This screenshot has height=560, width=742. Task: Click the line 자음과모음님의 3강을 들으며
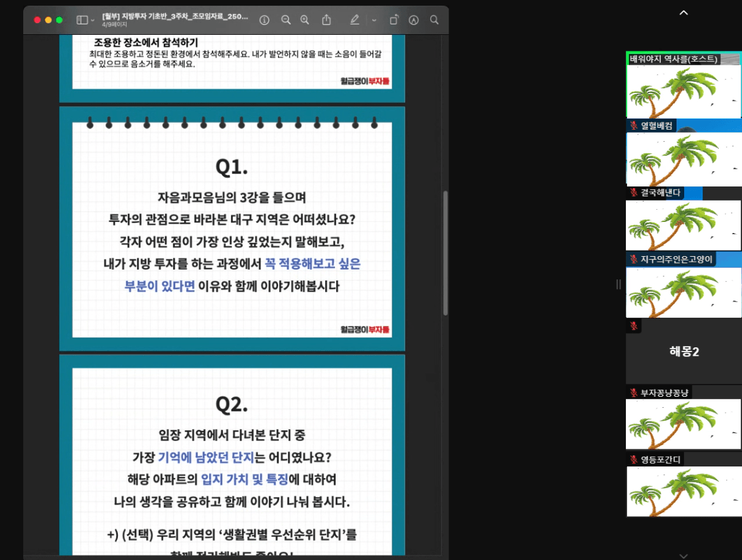coord(232,198)
